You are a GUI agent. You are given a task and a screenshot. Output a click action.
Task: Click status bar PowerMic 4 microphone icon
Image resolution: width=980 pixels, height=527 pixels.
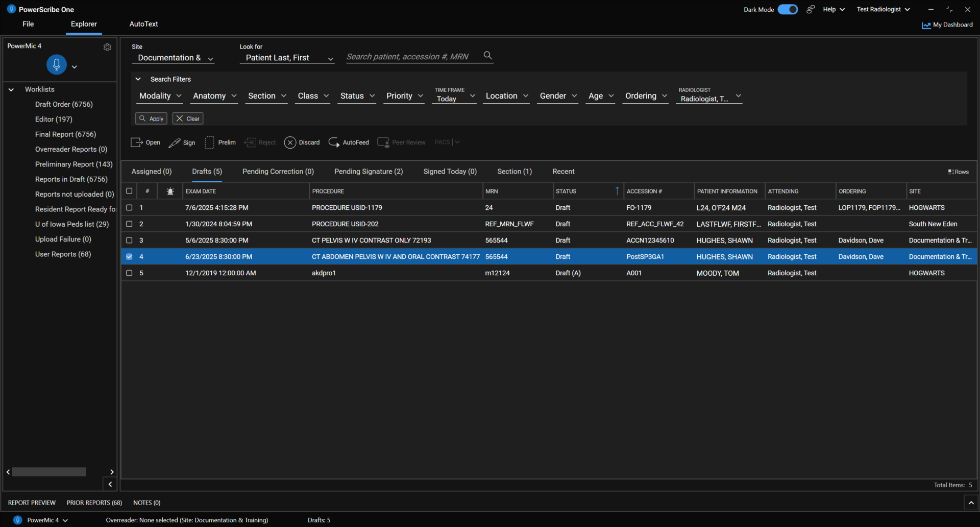click(18, 520)
